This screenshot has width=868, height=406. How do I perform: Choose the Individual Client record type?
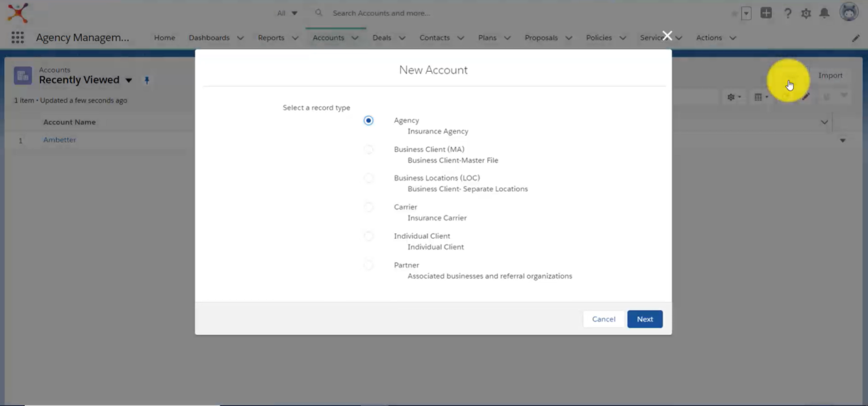coord(368,236)
